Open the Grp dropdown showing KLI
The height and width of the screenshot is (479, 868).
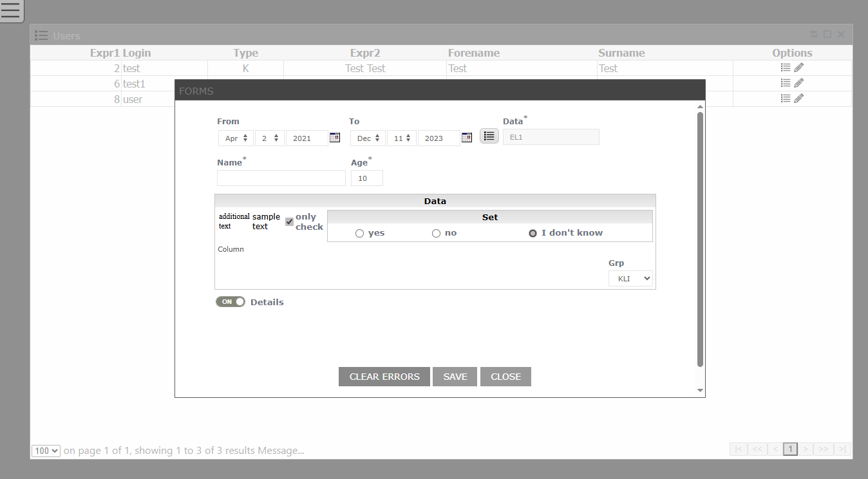click(630, 279)
